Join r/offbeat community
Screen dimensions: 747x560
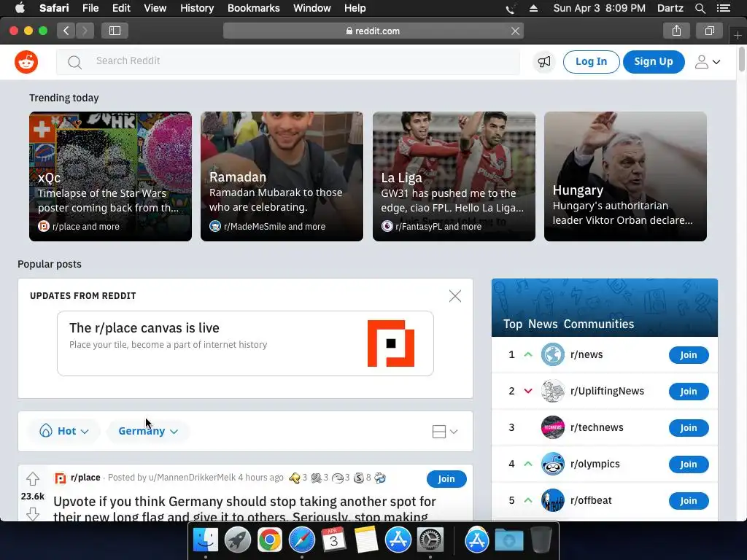[x=689, y=500]
